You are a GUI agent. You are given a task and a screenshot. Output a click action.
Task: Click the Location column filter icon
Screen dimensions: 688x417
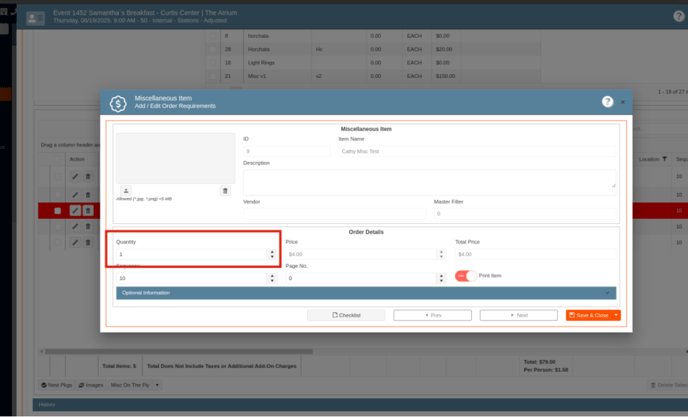tap(665, 159)
